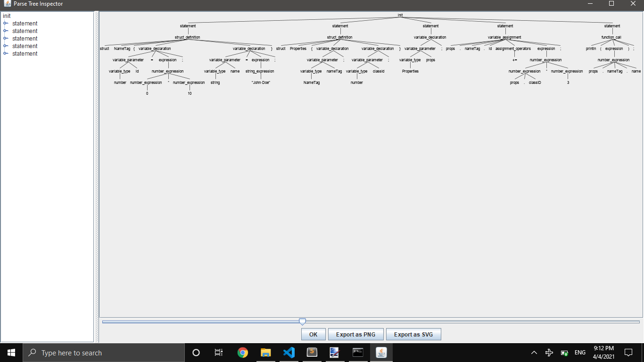Click the function_call node in parse tree
644x362 pixels.
click(611, 37)
